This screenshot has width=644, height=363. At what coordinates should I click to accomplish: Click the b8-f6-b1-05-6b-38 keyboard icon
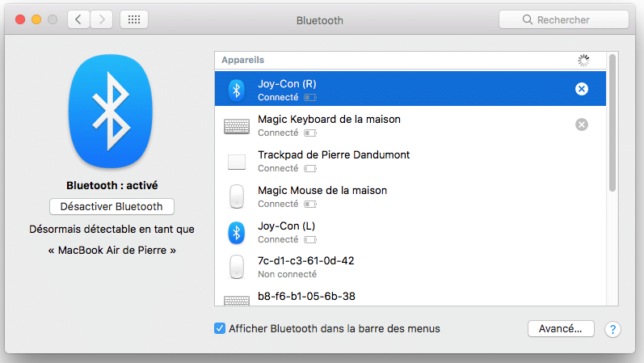point(237,301)
